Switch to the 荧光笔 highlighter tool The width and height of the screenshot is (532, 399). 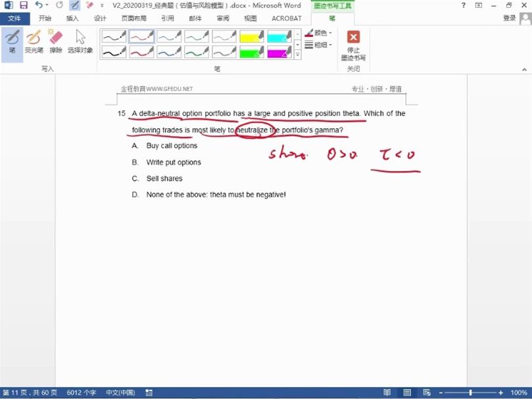pos(34,42)
